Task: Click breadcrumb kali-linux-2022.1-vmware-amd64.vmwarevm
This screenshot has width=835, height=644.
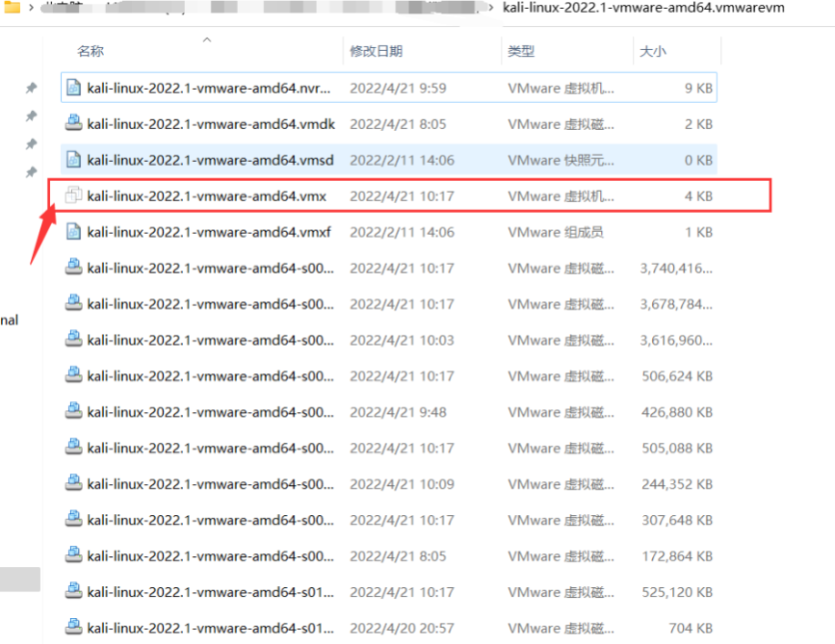Action: (x=643, y=8)
